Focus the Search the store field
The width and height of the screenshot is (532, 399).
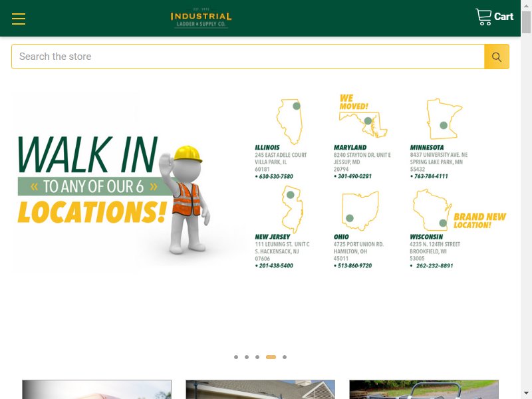248,57
